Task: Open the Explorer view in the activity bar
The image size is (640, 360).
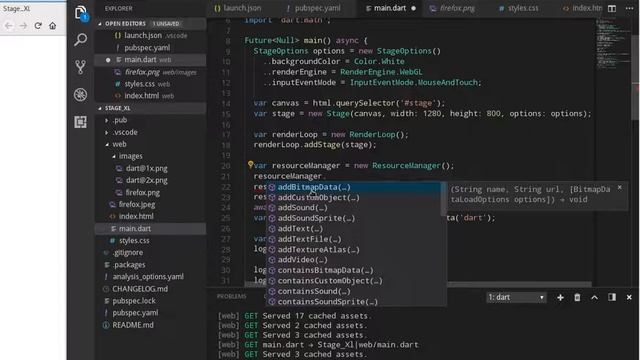Action: [x=81, y=13]
